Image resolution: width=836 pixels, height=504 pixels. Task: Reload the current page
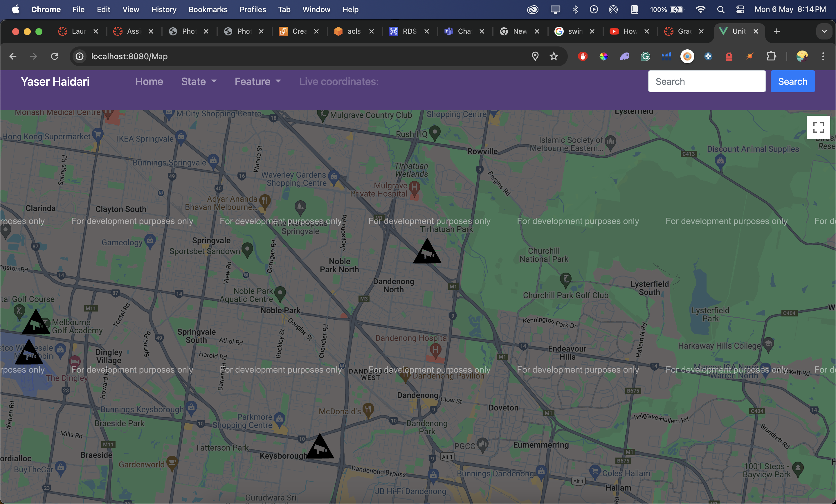pyautogui.click(x=55, y=56)
